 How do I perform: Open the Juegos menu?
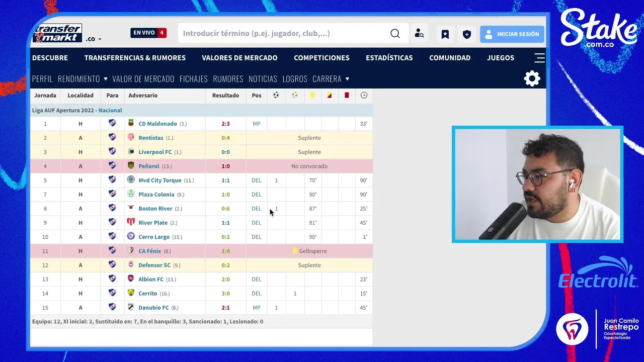[501, 58]
